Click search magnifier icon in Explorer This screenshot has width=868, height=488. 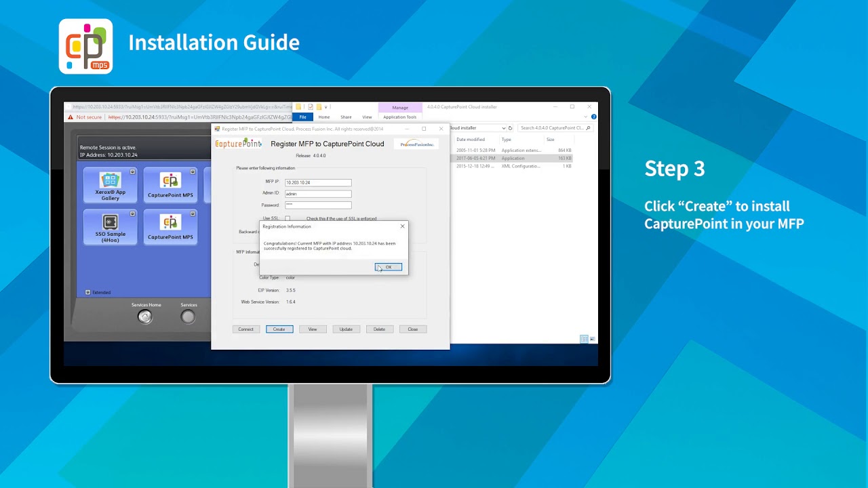(x=588, y=128)
